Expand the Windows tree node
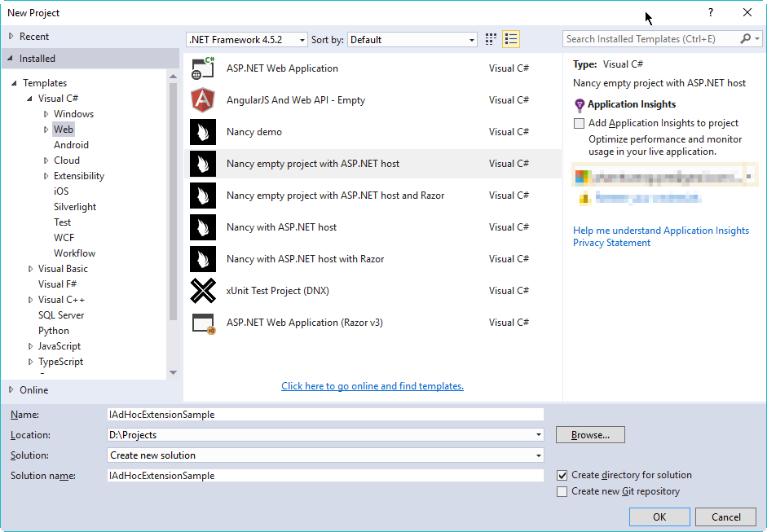The width and height of the screenshot is (767, 532). tap(46, 114)
